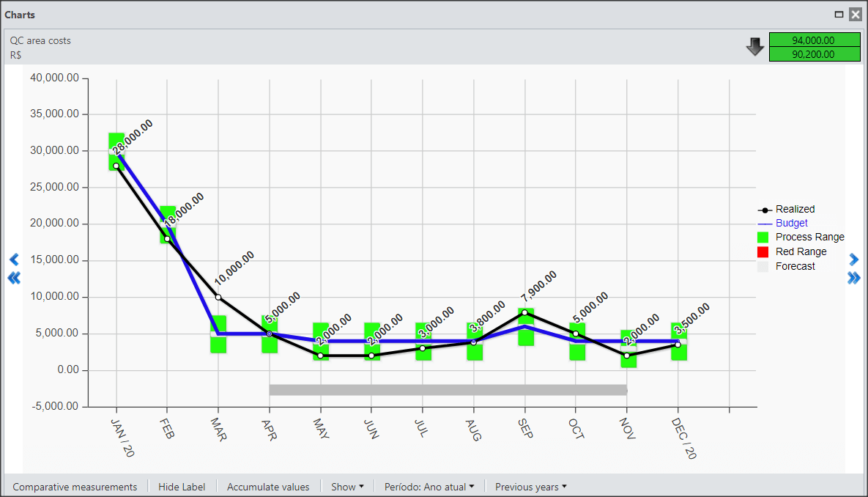Toggle the Realized series in legend
868x497 pixels.
(x=786, y=210)
